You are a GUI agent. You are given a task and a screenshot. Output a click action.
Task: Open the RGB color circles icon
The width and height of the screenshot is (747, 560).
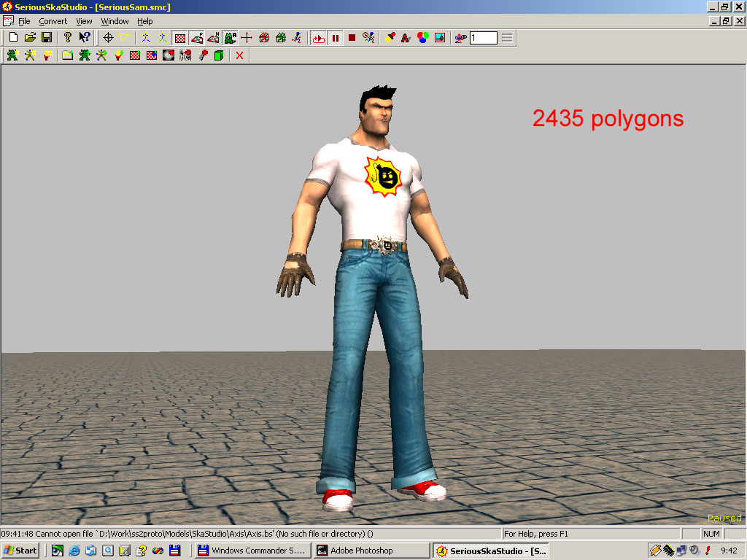[x=423, y=38]
